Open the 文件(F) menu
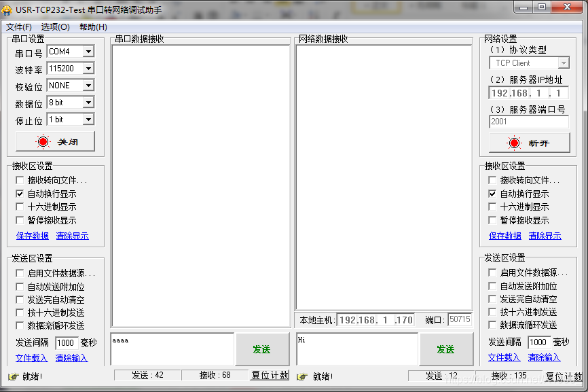 click(x=19, y=27)
